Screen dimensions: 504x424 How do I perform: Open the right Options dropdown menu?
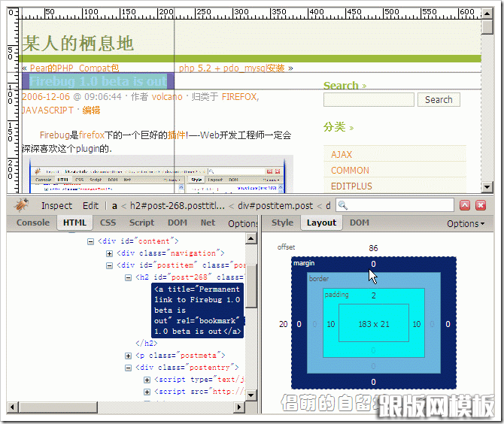point(466,224)
